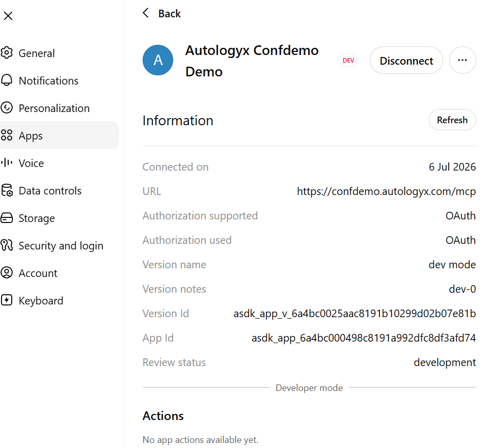Click the Review status label
The image size is (491, 448).
pos(174,362)
